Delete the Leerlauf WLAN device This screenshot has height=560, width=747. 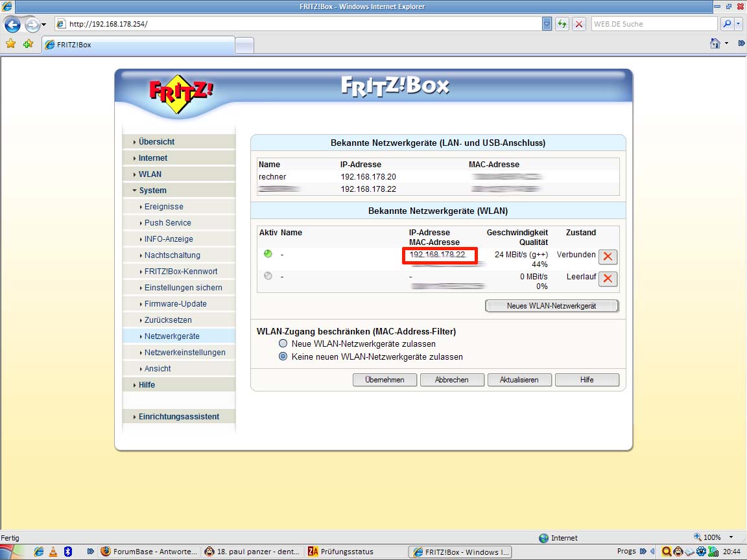pos(608,279)
